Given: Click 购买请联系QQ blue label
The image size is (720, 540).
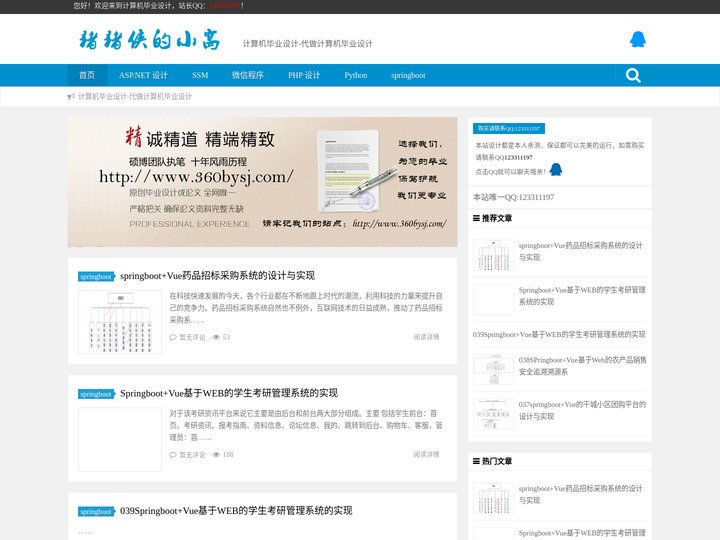Looking at the screenshot, I should tap(509, 129).
